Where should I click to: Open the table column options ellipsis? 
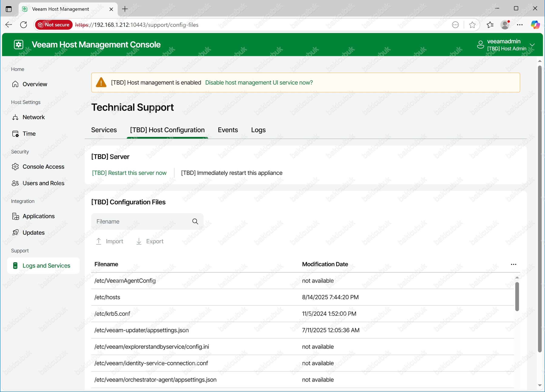click(x=513, y=264)
